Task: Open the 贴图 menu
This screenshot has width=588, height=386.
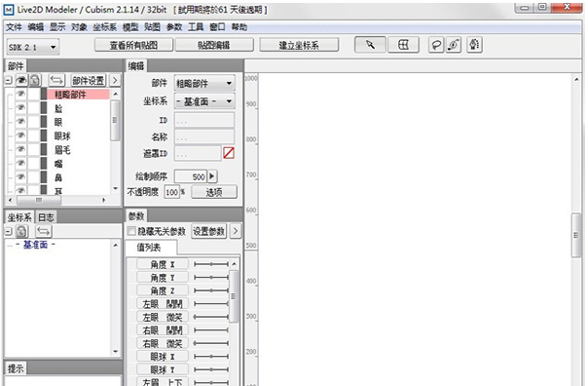Action: pos(152,27)
